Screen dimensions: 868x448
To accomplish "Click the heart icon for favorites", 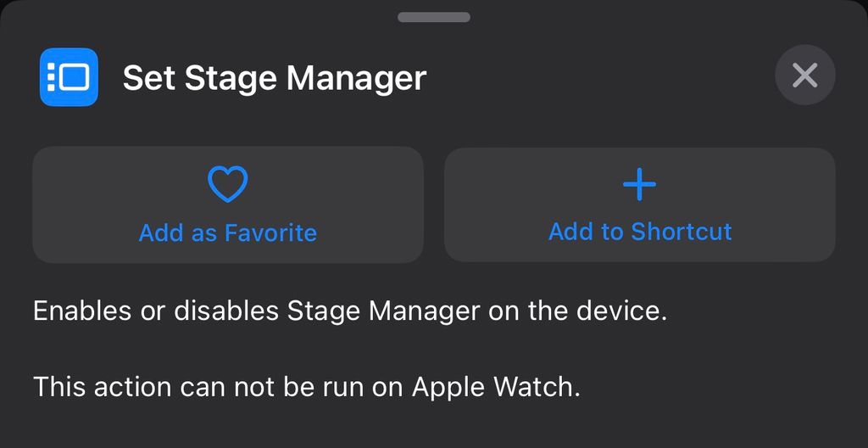I will pyautogui.click(x=228, y=183).
